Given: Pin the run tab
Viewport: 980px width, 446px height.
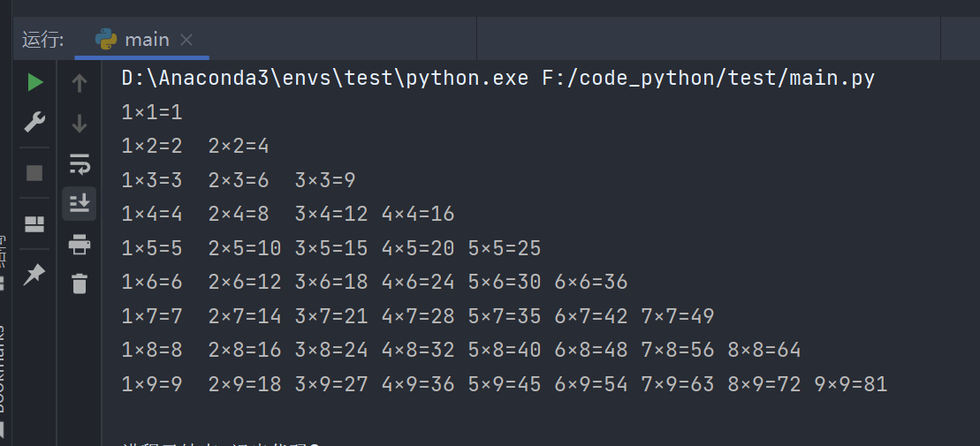Looking at the screenshot, I should (x=34, y=275).
